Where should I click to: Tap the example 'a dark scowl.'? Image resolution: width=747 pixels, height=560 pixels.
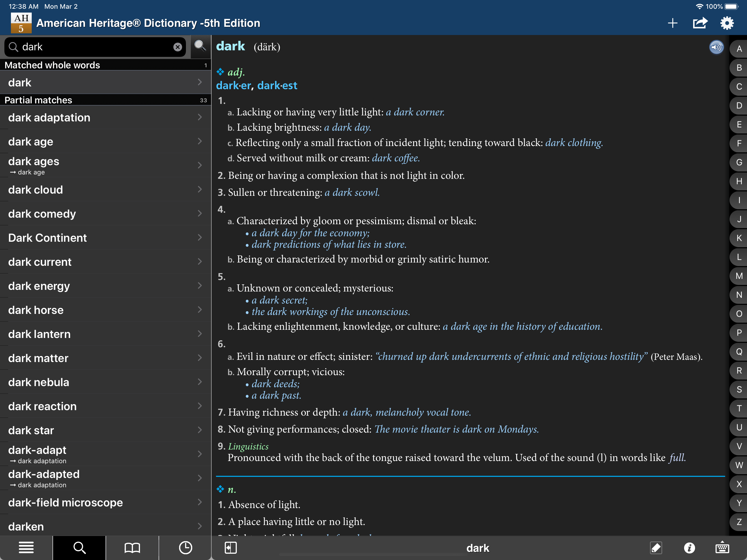pyautogui.click(x=352, y=192)
